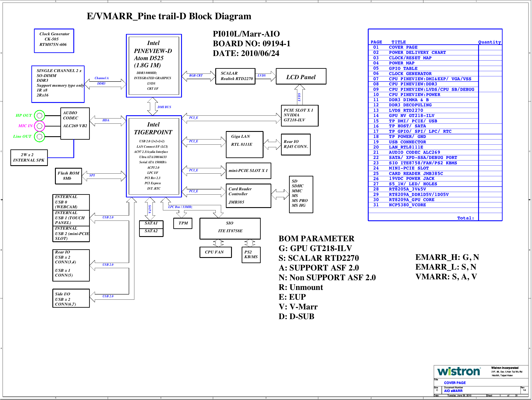Viewport: 532px width, 400px height.
Task: Click the INTERNAL USB 0 (WEBCAM) box
Action: 71,202
